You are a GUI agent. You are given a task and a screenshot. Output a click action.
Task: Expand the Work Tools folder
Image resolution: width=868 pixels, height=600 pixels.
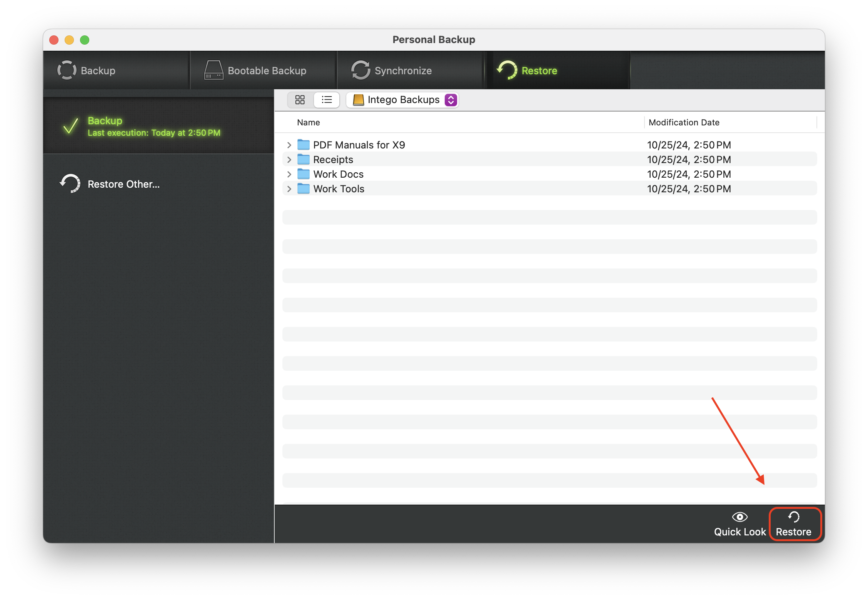289,189
